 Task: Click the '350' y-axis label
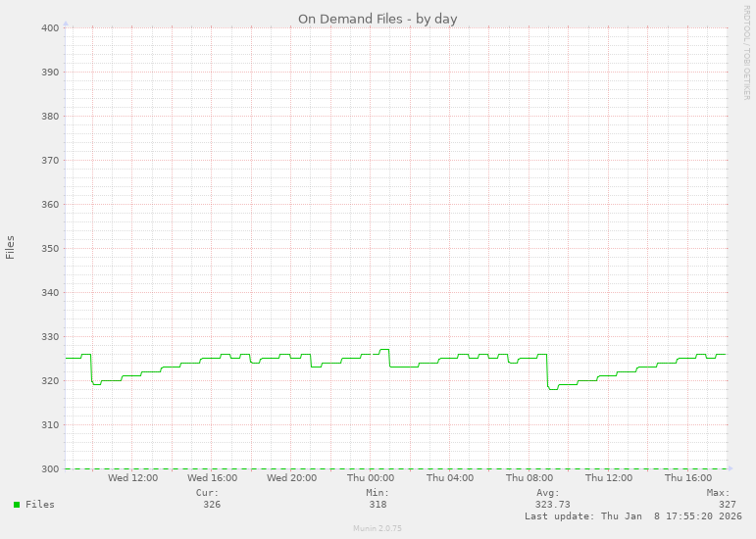click(x=50, y=249)
